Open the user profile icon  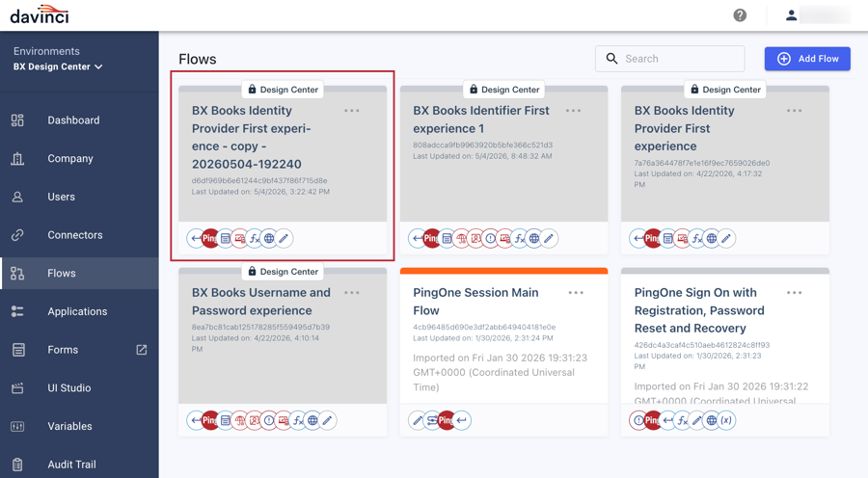(x=791, y=15)
